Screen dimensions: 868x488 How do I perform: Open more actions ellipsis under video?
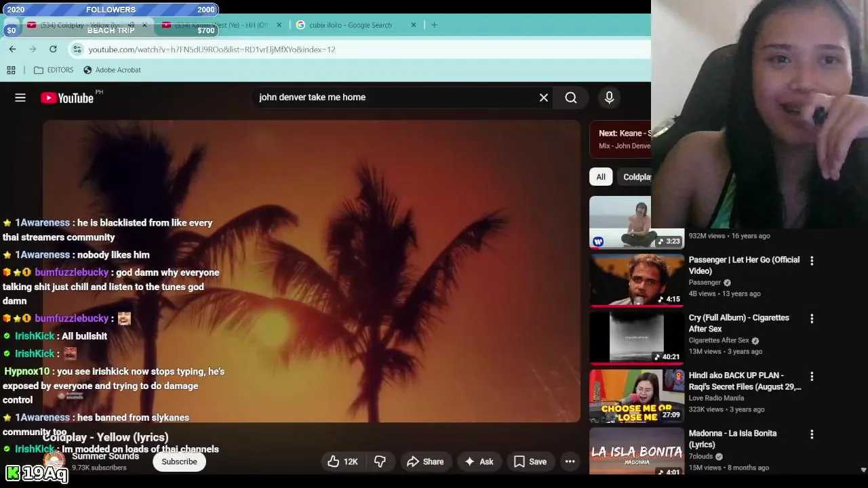(570, 462)
